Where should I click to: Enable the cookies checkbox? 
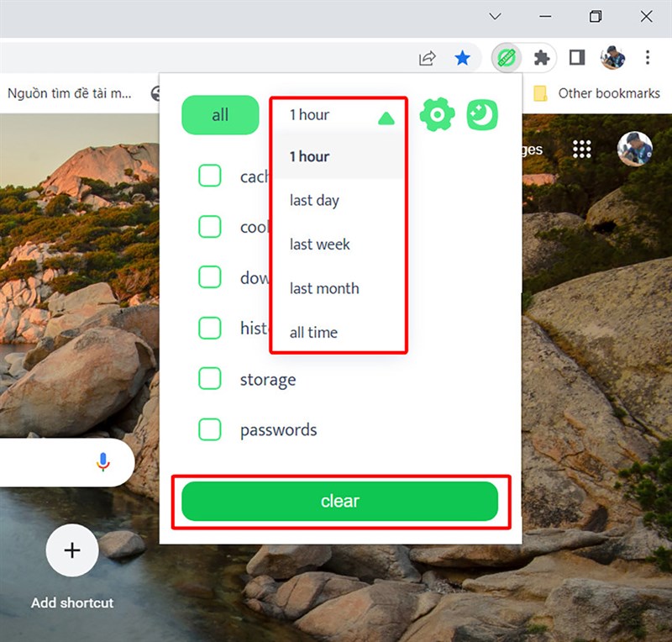coord(209,226)
